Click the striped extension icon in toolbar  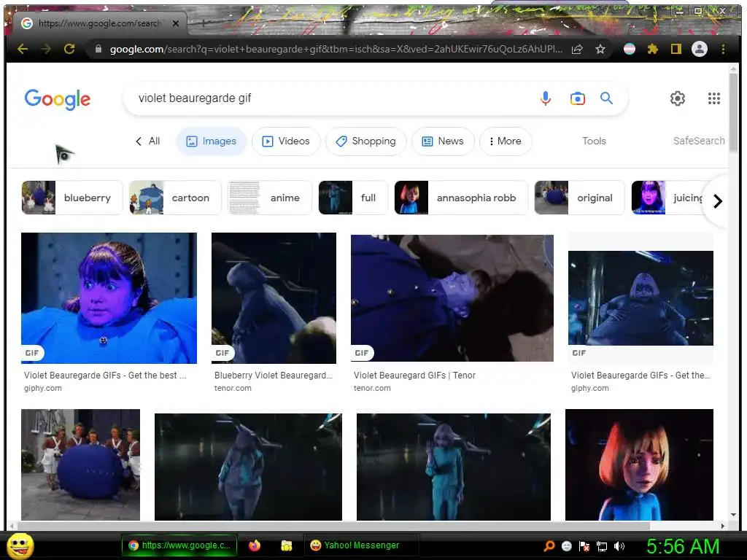(630, 49)
